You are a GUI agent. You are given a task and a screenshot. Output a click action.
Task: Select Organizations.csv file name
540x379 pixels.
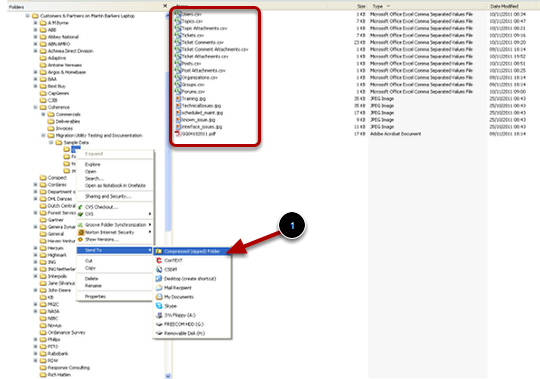coord(200,77)
